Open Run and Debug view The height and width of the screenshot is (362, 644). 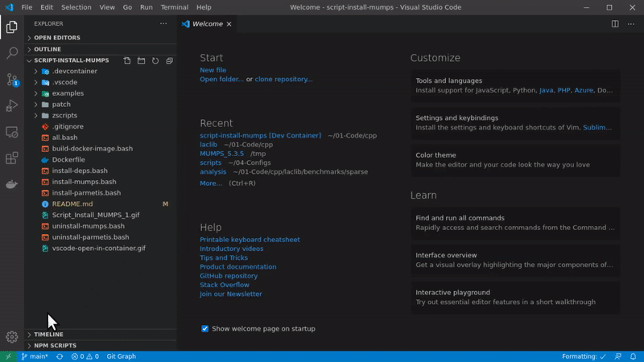click(x=11, y=105)
